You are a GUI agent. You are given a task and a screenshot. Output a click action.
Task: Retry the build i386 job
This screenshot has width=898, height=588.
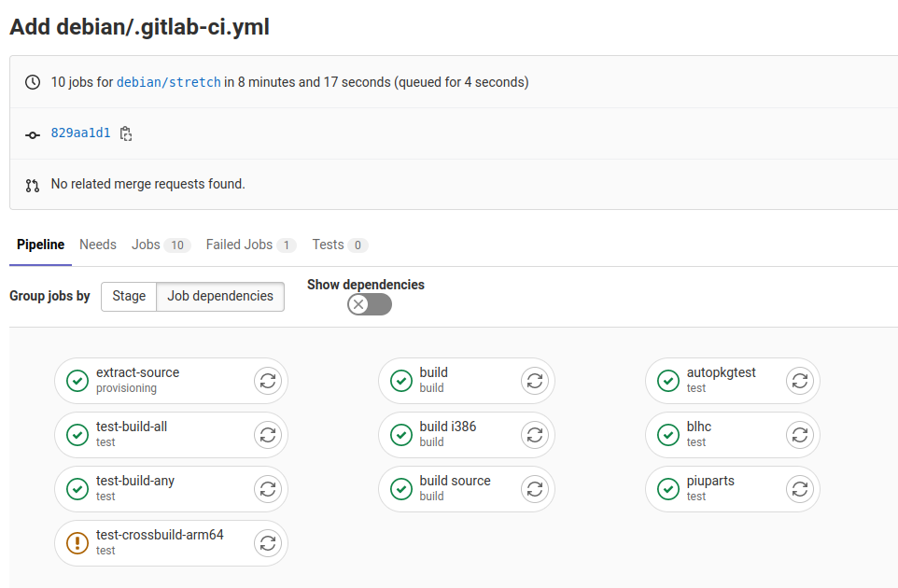[535, 435]
